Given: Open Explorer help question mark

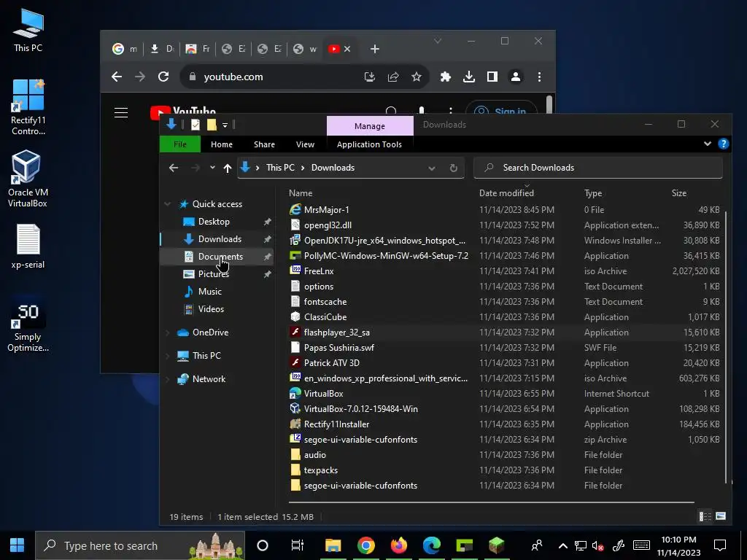Looking at the screenshot, I should [723, 144].
